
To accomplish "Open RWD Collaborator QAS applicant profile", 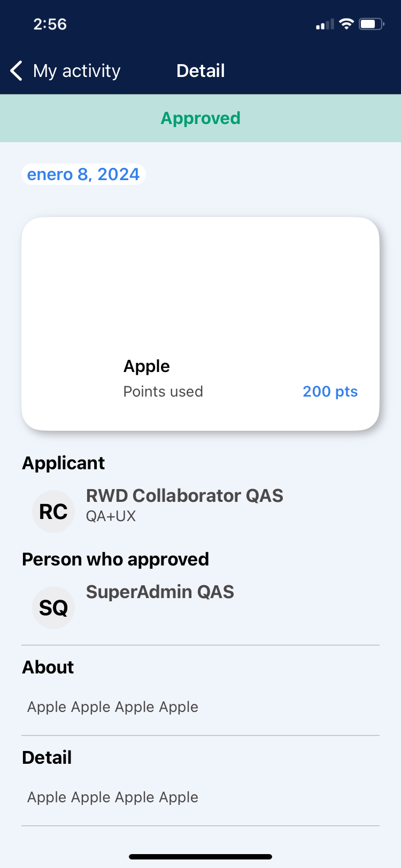I will tap(184, 496).
